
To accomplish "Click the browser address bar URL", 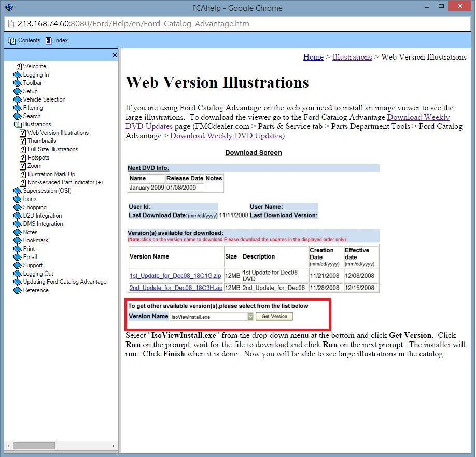I will point(133,24).
